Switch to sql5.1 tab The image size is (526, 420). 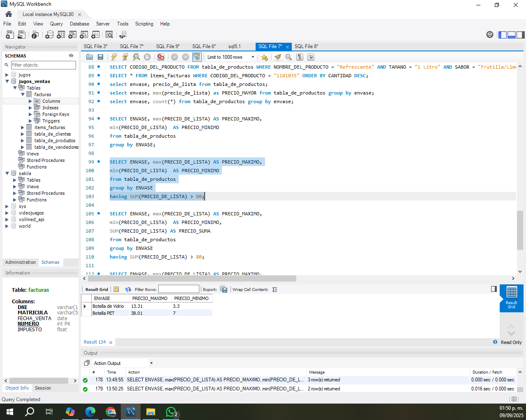point(235,46)
